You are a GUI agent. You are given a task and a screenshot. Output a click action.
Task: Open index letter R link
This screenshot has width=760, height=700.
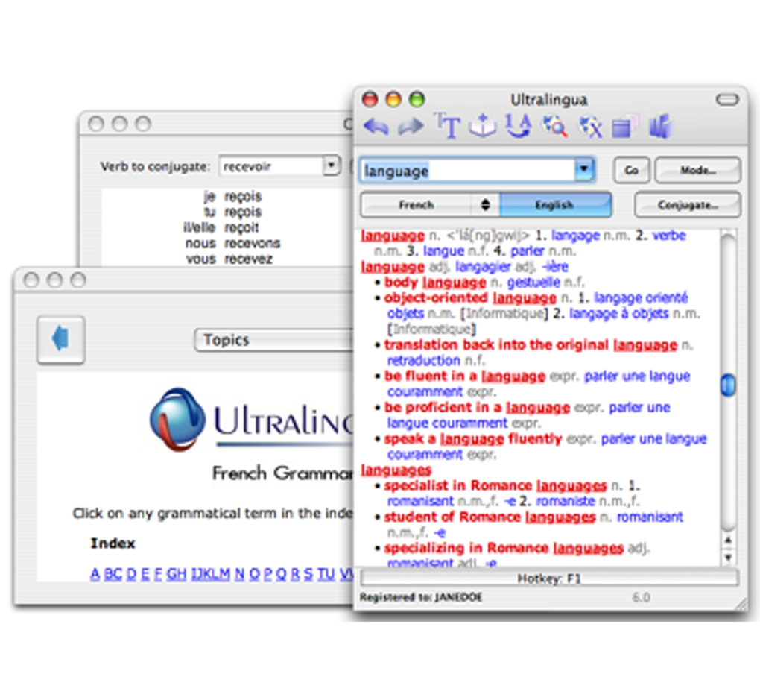295,574
